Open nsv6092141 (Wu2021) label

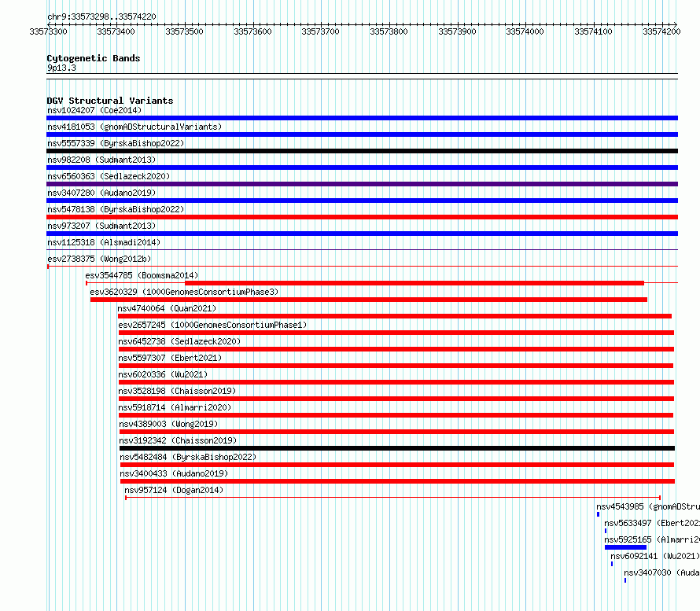(654, 556)
